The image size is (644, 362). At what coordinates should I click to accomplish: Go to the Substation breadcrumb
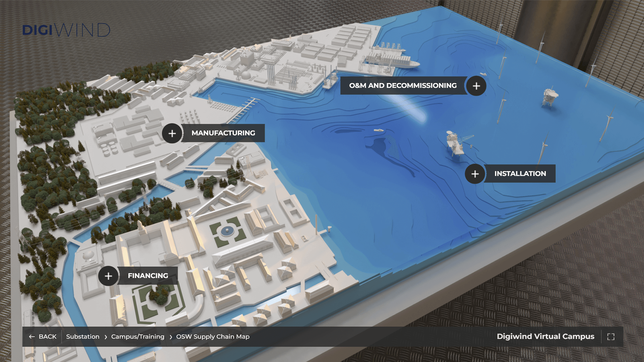point(83,337)
